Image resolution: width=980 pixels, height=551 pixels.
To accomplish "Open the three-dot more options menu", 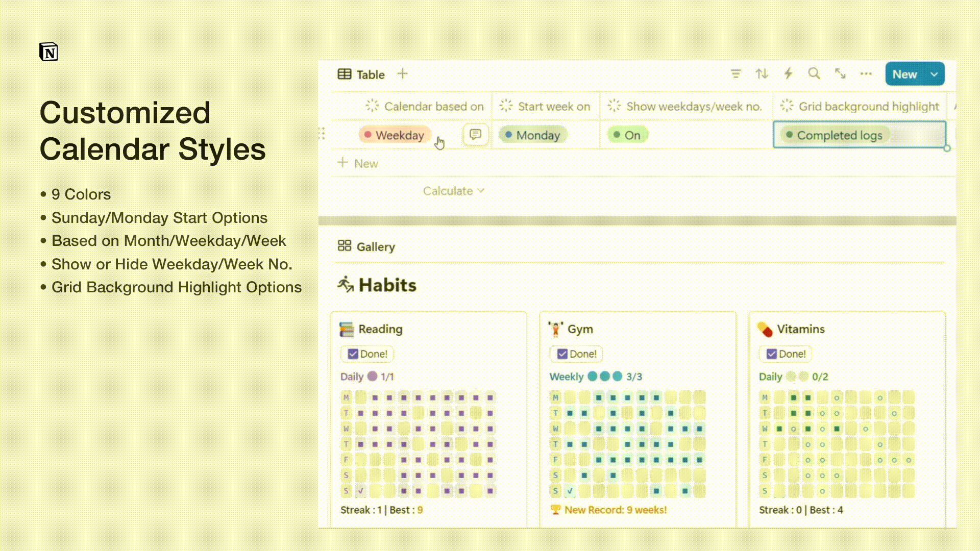I will pyautogui.click(x=866, y=74).
